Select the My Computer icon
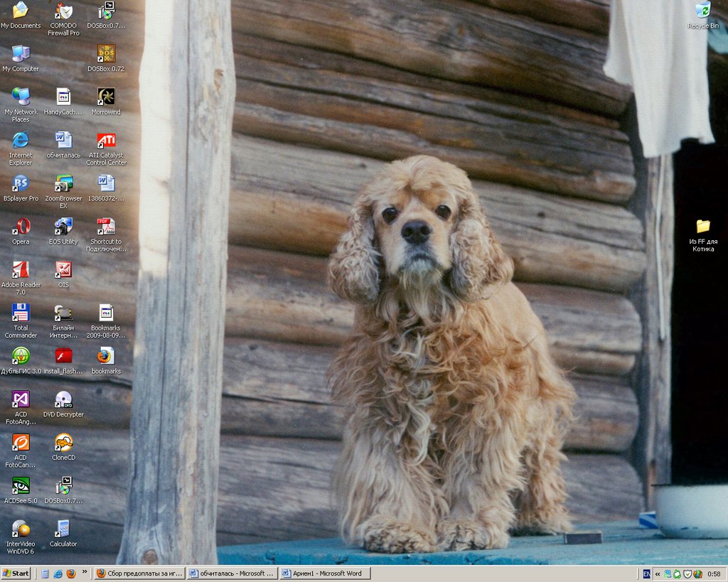This screenshot has height=582, width=728. 21,58
